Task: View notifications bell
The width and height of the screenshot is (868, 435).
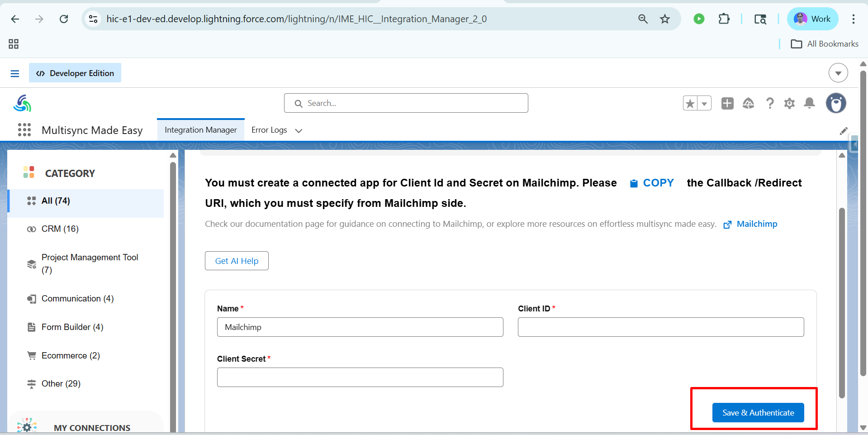Action: 809,104
